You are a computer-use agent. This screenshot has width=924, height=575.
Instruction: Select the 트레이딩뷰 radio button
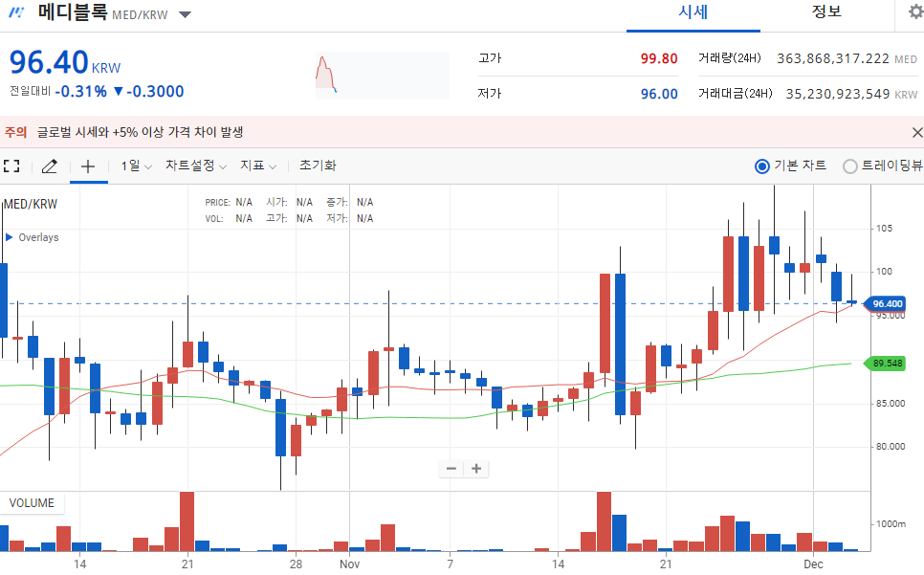(x=849, y=166)
